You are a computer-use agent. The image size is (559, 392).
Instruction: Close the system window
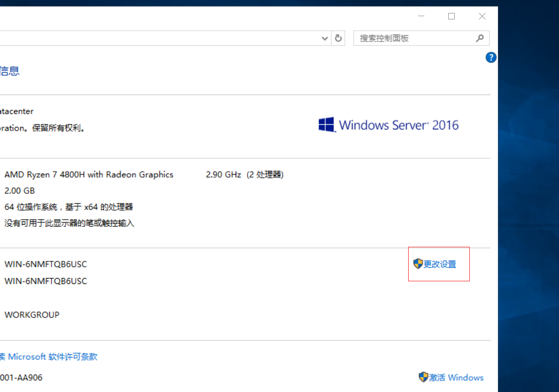pyautogui.click(x=482, y=16)
